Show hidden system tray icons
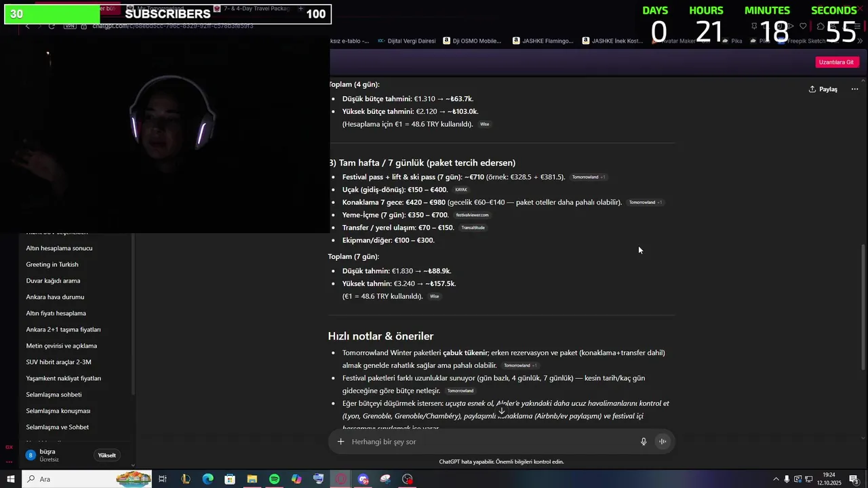 click(776, 479)
